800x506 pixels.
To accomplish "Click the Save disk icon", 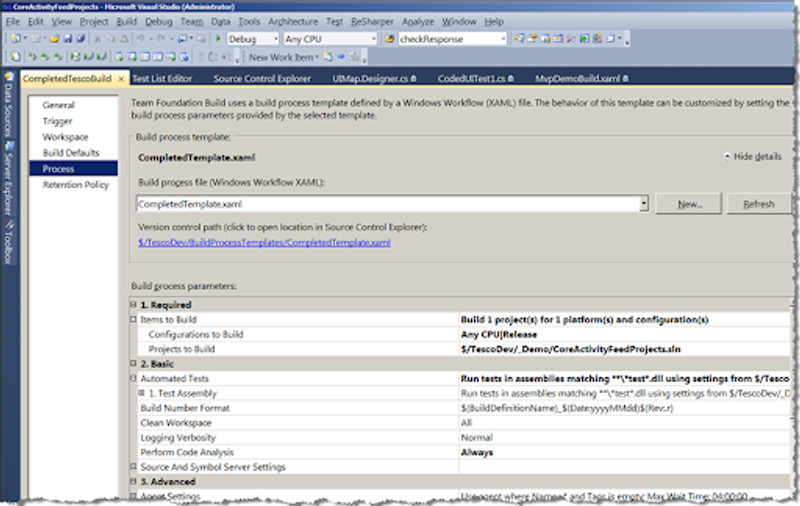I will pyautogui.click(x=68, y=39).
